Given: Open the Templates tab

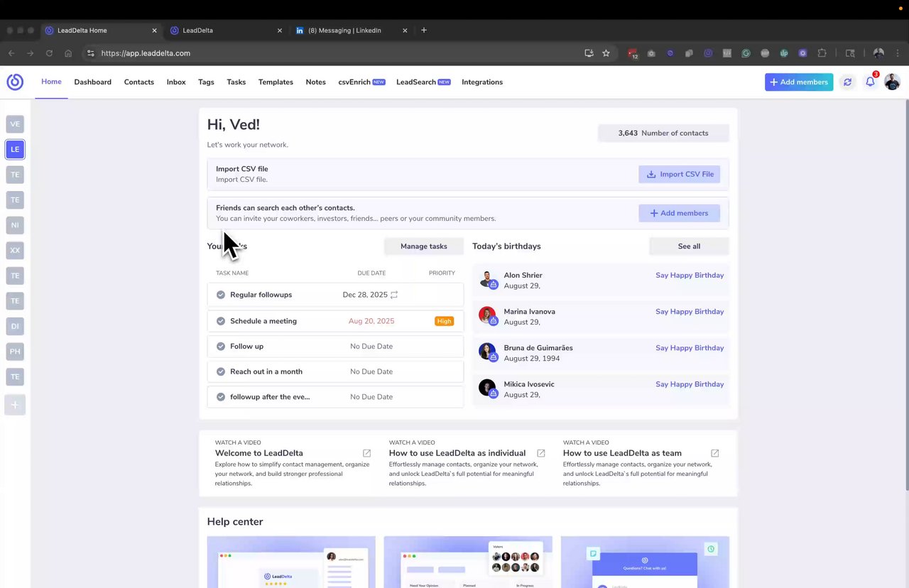Looking at the screenshot, I should coord(276,82).
